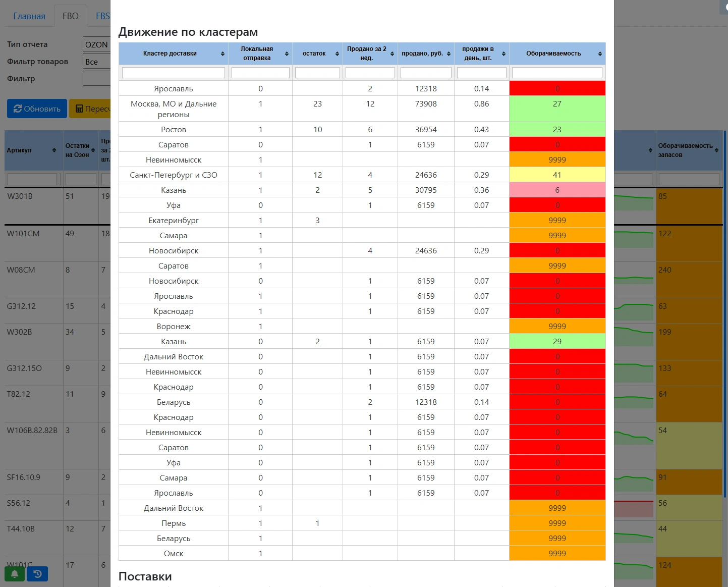The image size is (728, 587).
Task: Click article T44.10B in the background table
Action: pyautogui.click(x=21, y=529)
